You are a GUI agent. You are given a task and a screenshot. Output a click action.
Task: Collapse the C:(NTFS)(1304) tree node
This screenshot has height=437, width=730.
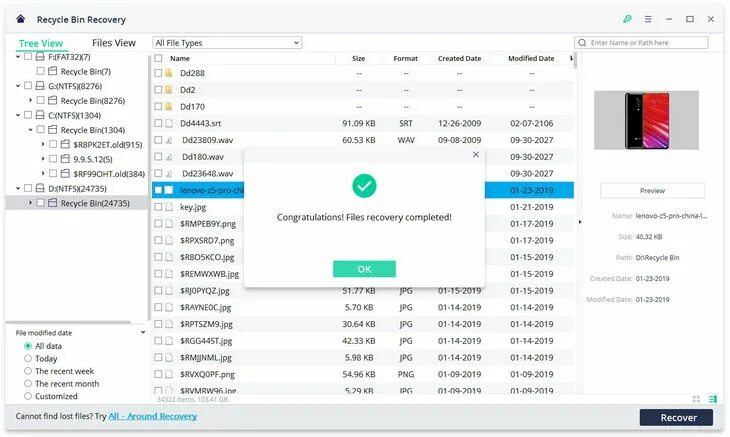[18, 115]
